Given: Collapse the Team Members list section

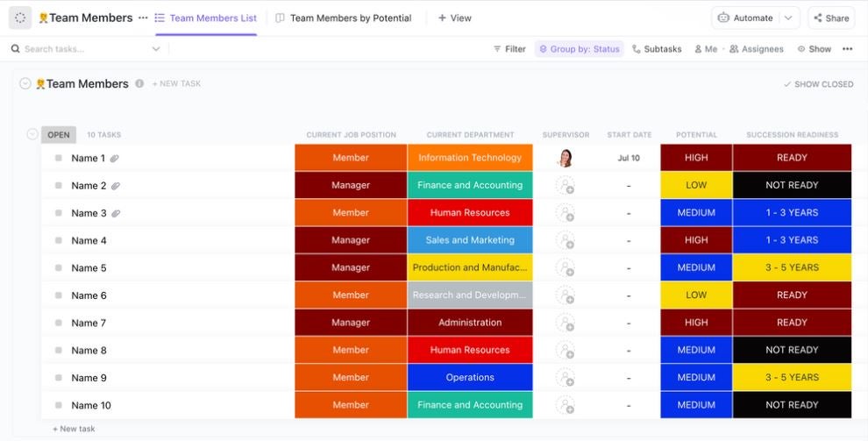Looking at the screenshot, I should pos(25,84).
